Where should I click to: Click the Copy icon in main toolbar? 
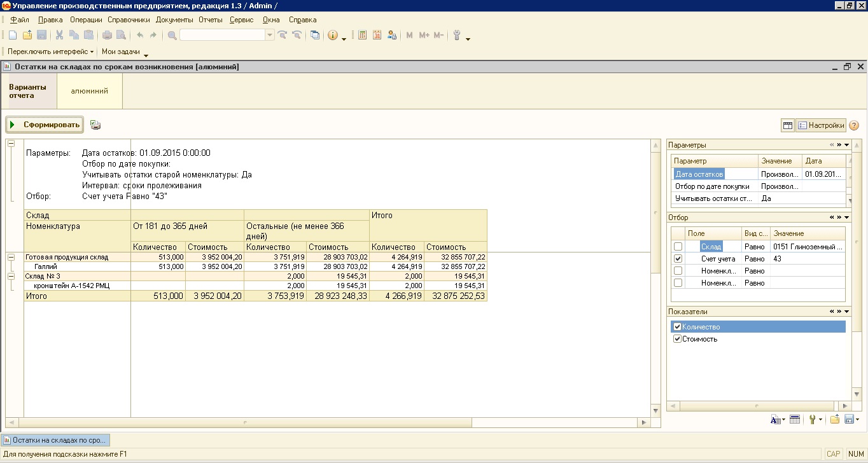point(74,36)
